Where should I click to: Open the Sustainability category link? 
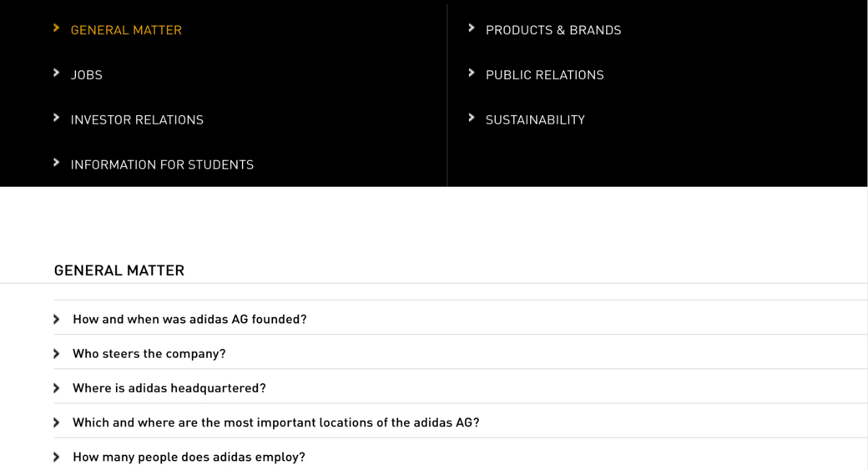pos(535,120)
